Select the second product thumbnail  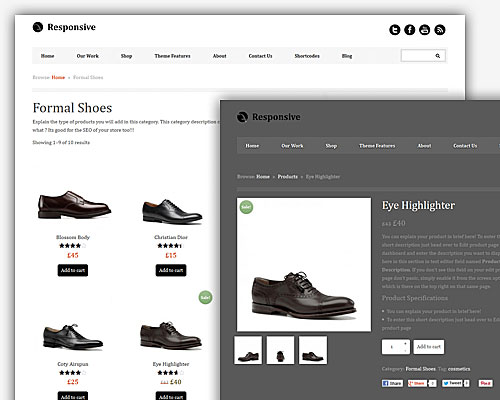[x=280, y=350]
